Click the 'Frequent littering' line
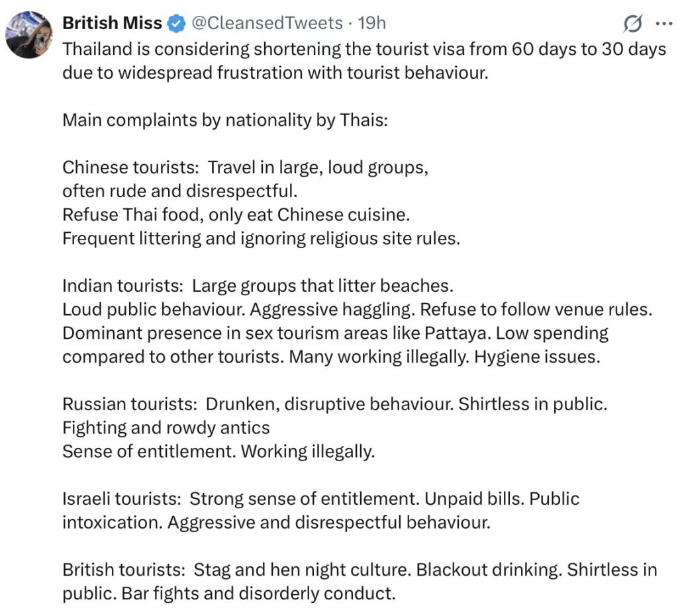Image resolution: width=678 pixels, height=616 pixels. tap(260, 238)
